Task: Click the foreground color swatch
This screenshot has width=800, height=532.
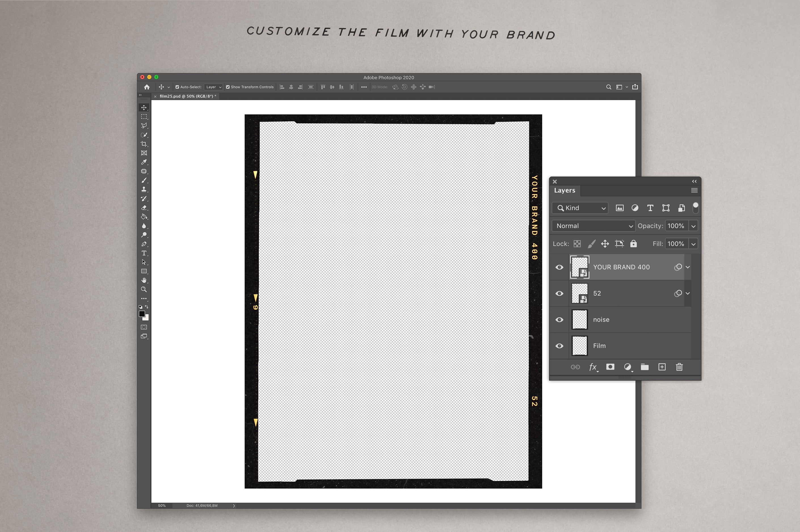Action: 142,314
